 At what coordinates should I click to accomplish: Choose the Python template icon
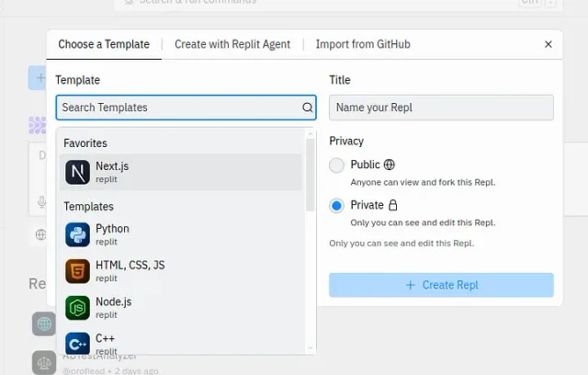click(x=77, y=234)
